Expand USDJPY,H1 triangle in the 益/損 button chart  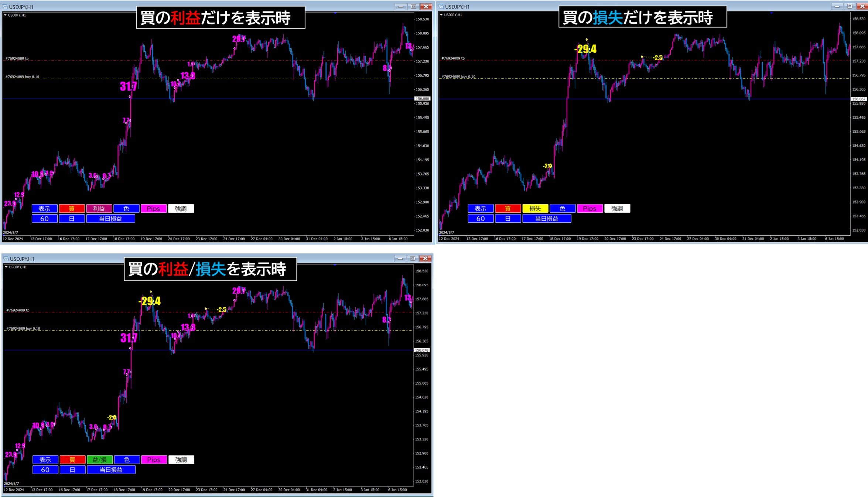[x=6, y=267]
